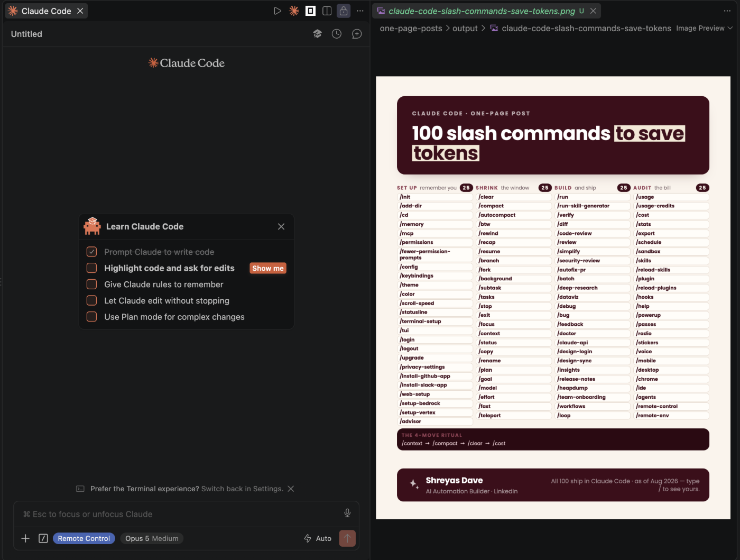Image resolution: width=740 pixels, height=560 pixels.
Task: Check "Highlight code and ask for edits" checkbox
Action: click(x=91, y=268)
